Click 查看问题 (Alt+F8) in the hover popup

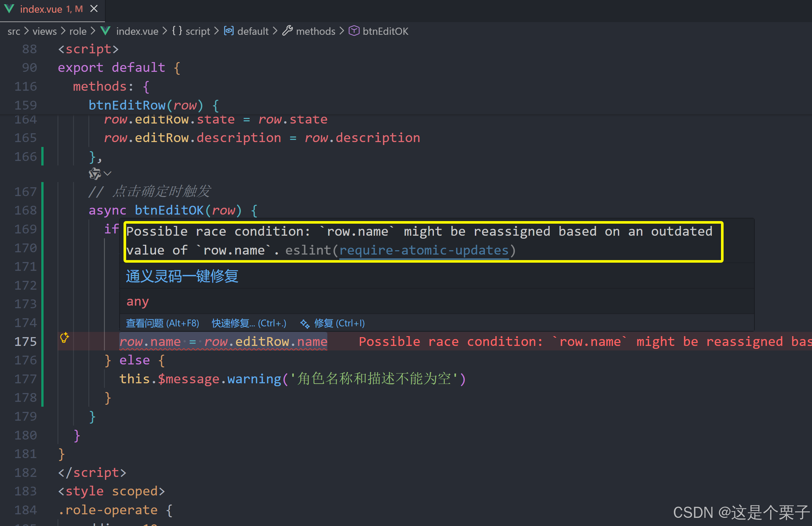pos(163,323)
